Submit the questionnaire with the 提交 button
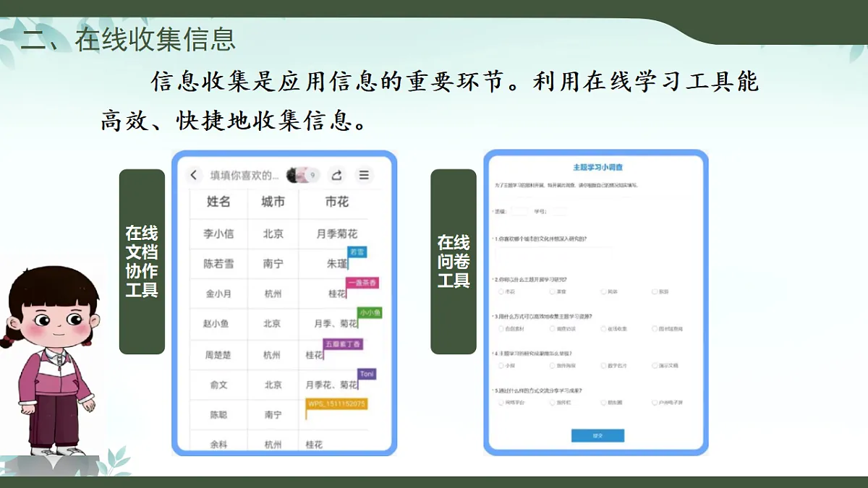This screenshot has width=868, height=488. click(597, 435)
